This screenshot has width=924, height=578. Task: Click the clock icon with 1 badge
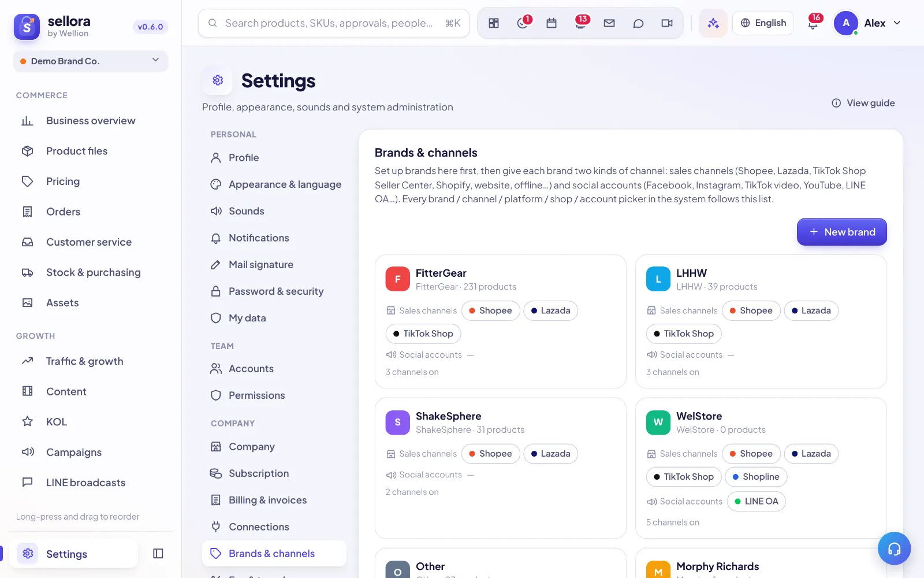point(523,23)
